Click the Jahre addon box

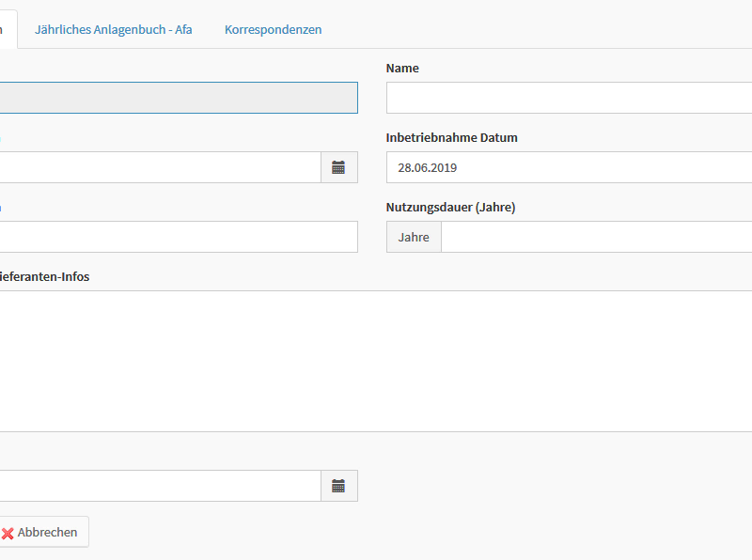(414, 237)
